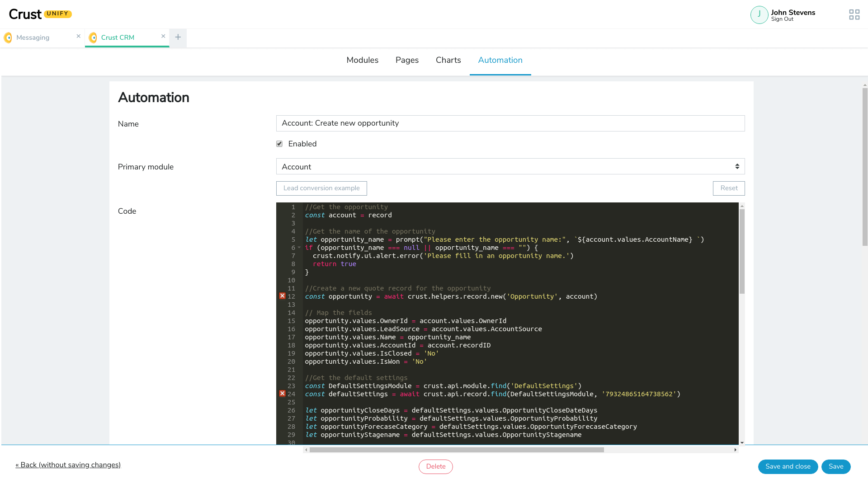Click the '// Map the fields' comment
868x488 pixels.
[338, 313]
